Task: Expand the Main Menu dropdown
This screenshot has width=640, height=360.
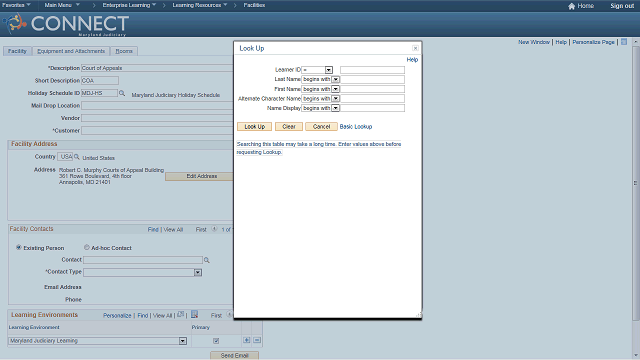Action: [62, 5]
